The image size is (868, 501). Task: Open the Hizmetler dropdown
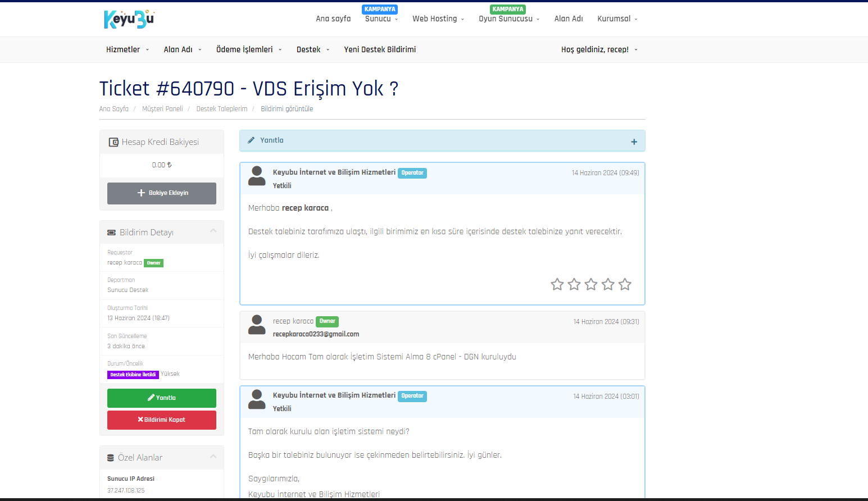coord(128,49)
